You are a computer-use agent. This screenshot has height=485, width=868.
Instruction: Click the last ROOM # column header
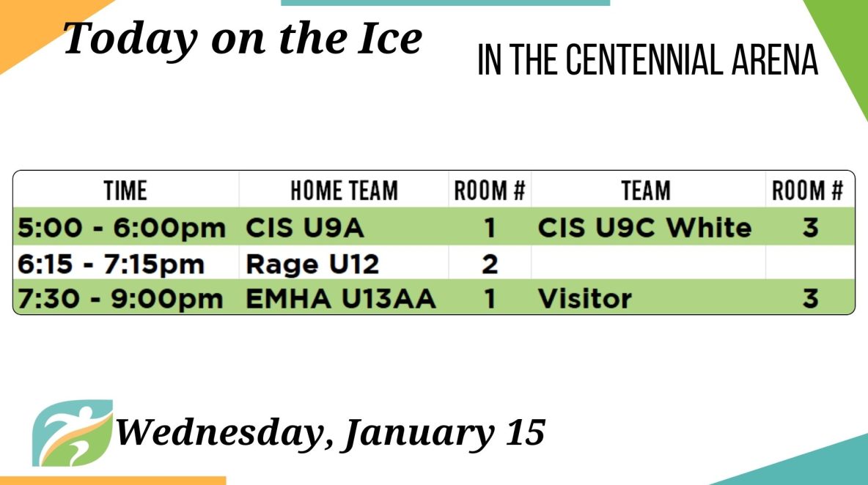808,190
